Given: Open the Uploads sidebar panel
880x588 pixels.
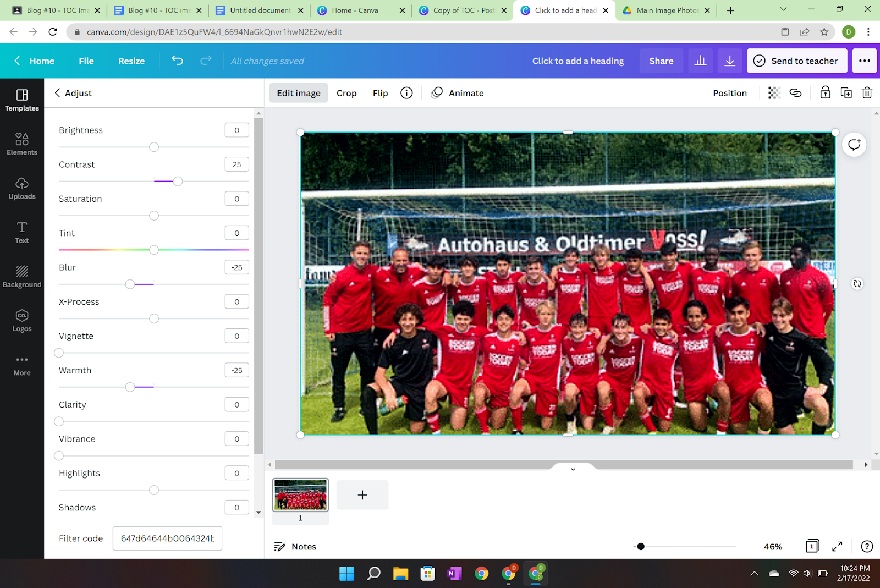Looking at the screenshot, I should point(22,188).
